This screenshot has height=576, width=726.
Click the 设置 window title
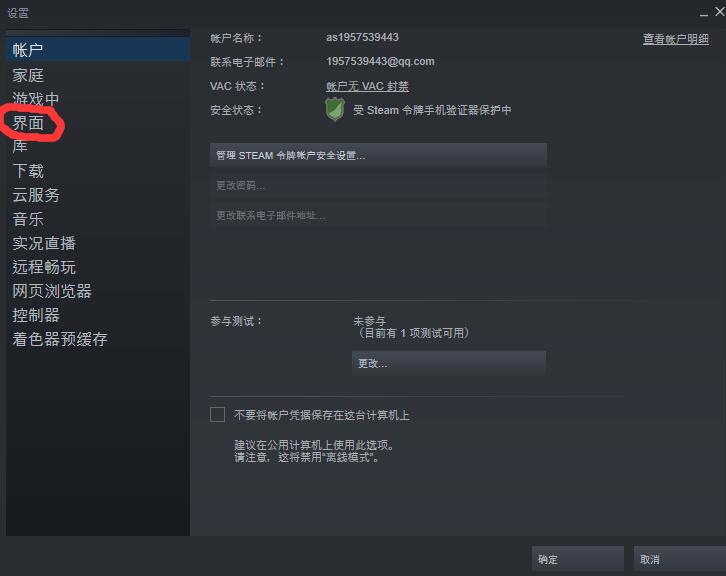(x=18, y=13)
